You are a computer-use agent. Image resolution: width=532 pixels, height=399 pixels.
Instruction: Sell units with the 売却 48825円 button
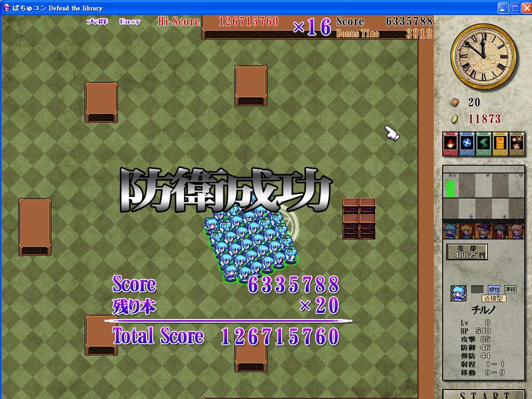point(467,252)
